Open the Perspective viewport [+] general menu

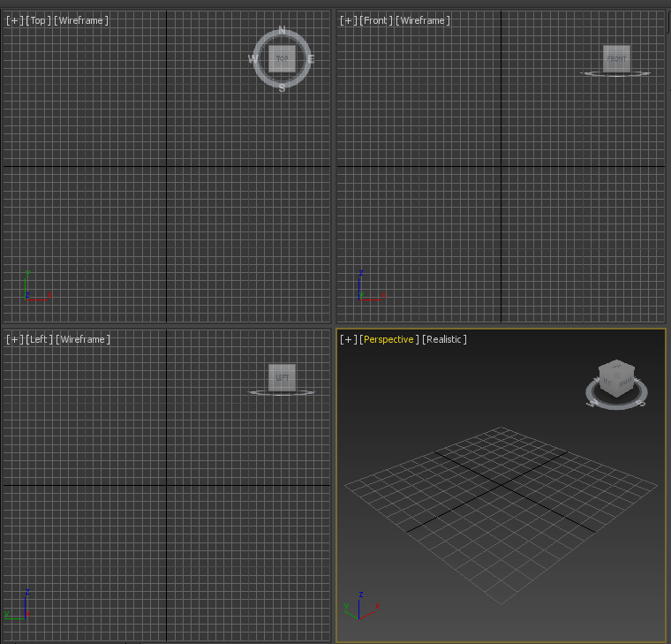coord(349,339)
